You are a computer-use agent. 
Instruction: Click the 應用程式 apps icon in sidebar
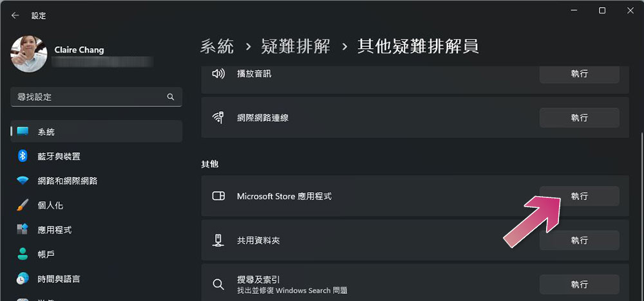[23, 229]
